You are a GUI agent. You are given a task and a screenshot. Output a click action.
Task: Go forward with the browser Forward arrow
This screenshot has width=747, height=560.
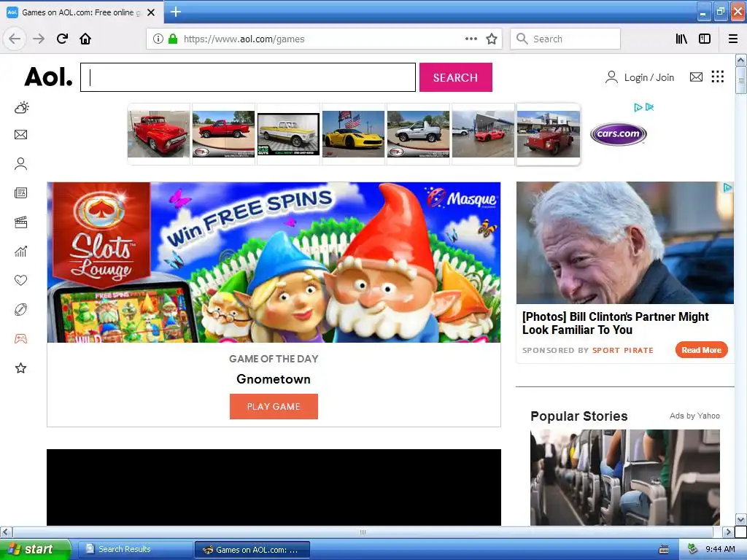tap(39, 39)
